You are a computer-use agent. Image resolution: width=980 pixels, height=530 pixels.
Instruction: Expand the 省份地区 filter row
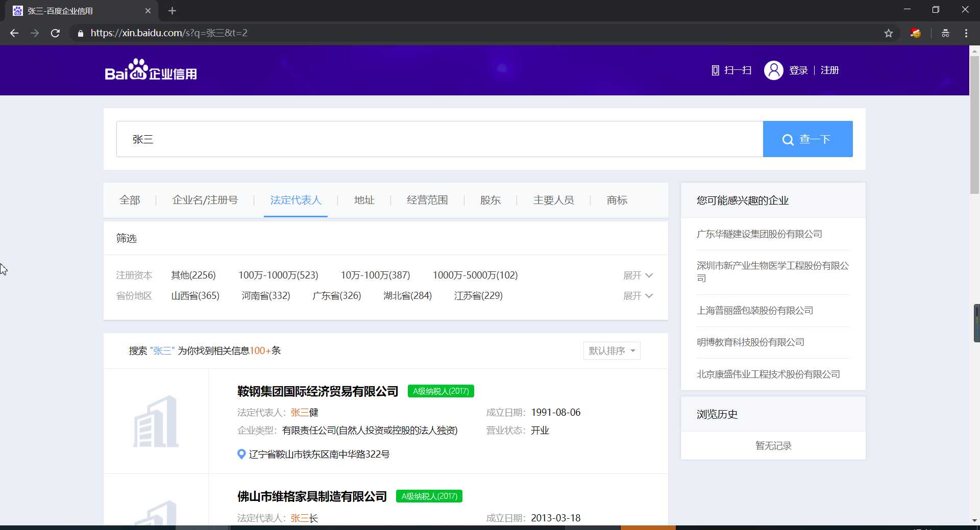point(638,296)
